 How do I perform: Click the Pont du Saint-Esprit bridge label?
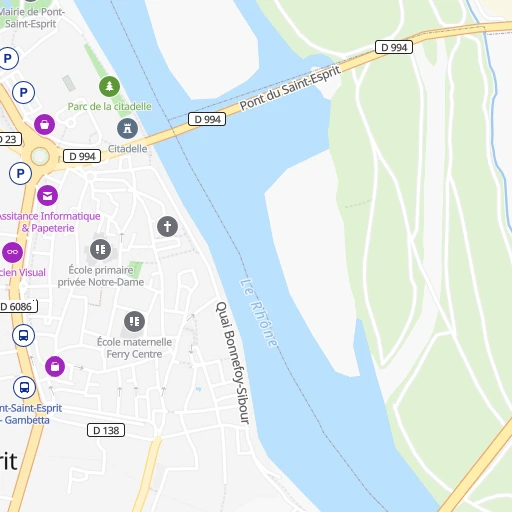point(290,88)
